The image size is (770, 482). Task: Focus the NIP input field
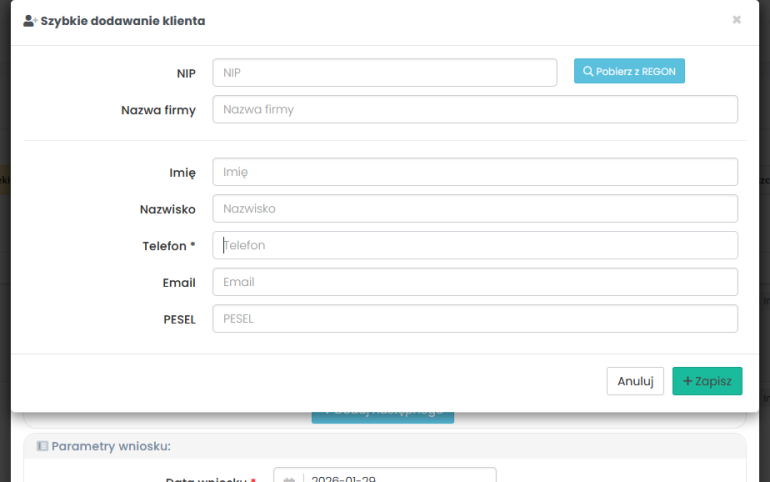click(x=384, y=73)
